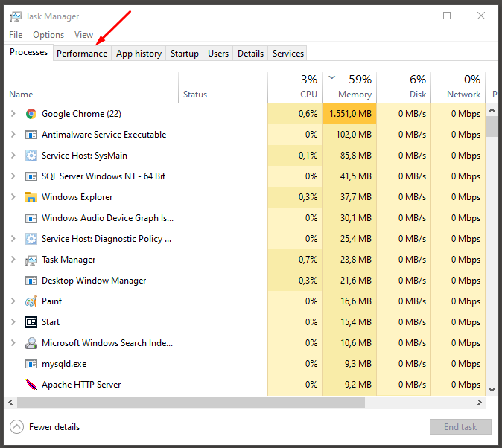Expand the Task Manager process group
The width and height of the screenshot is (502, 448).
(x=13, y=259)
